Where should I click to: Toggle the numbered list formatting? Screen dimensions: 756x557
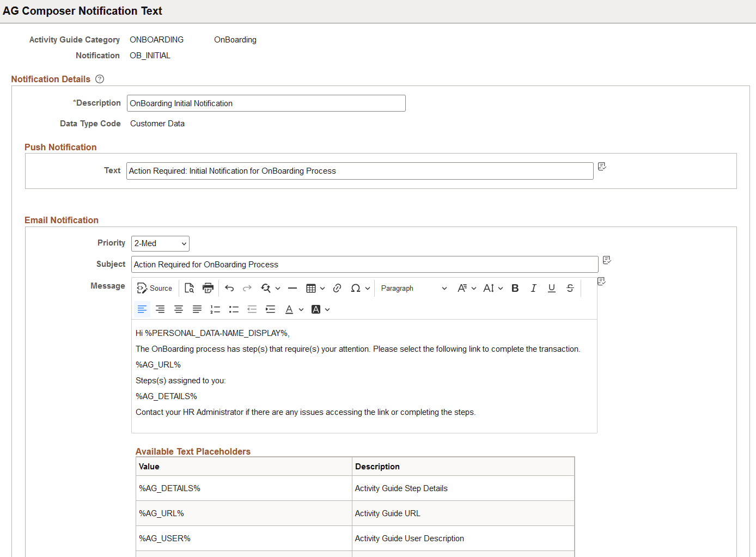(x=215, y=309)
